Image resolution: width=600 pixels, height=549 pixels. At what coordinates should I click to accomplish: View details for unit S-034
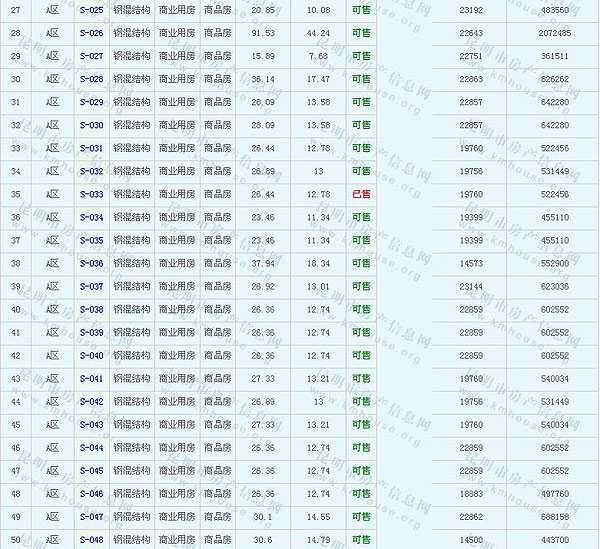[x=91, y=217]
